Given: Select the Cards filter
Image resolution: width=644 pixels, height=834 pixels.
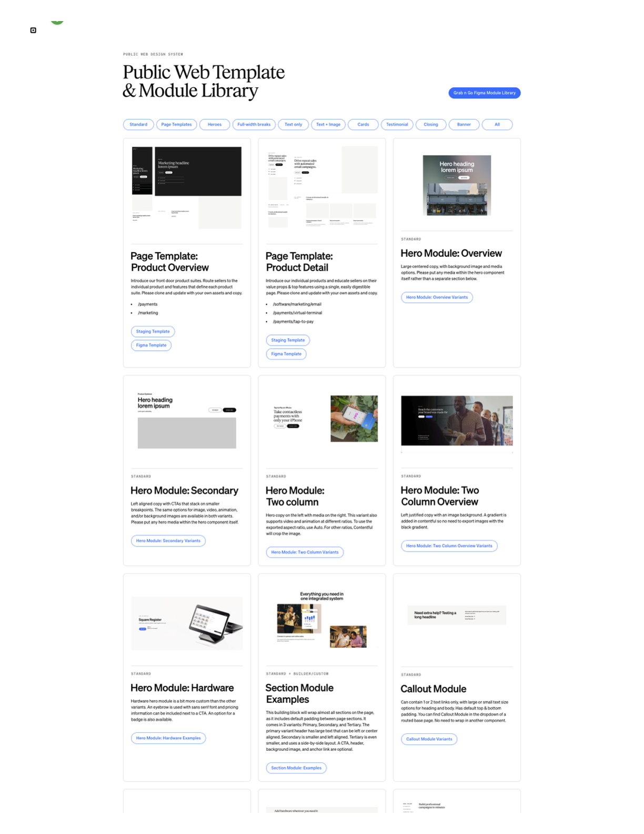Looking at the screenshot, I should [x=363, y=125].
